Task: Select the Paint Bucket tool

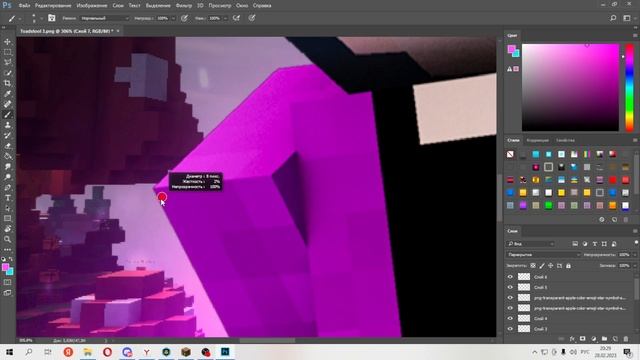Action: [x=7, y=156]
